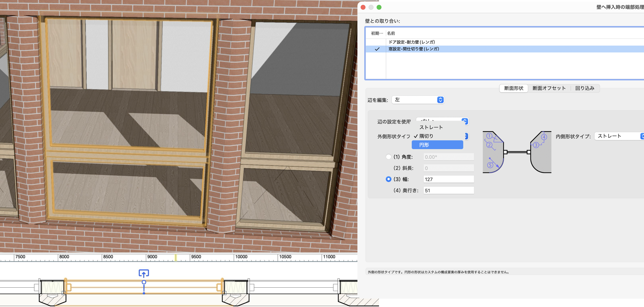
Task: Click the 10000 mark on the ruler
Action: click(241, 257)
